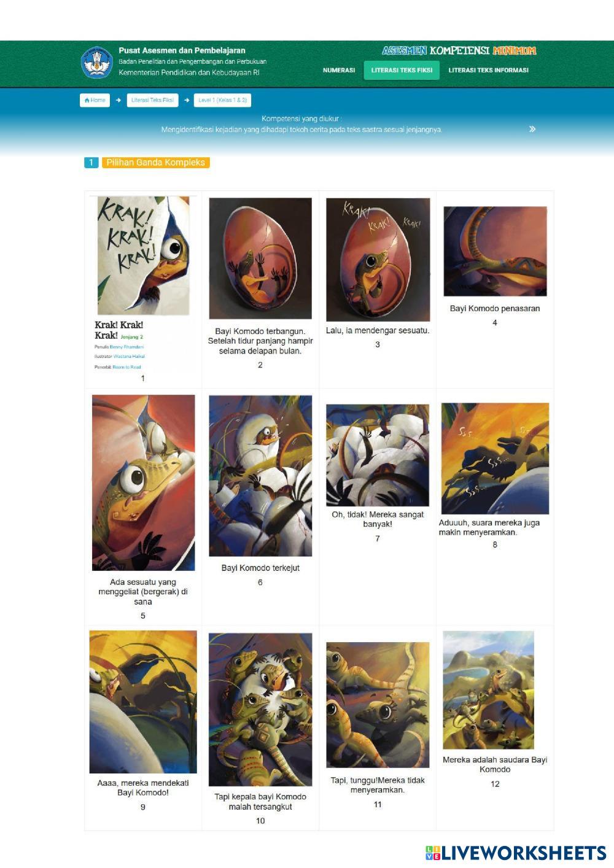This screenshot has width=614, height=868.
Task: Open picture 12 of Komodo siblings
Action: [x=488, y=690]
